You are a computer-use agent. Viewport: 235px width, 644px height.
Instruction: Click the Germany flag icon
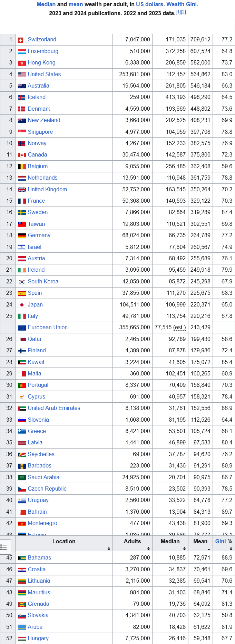click(x=22, y=235)
